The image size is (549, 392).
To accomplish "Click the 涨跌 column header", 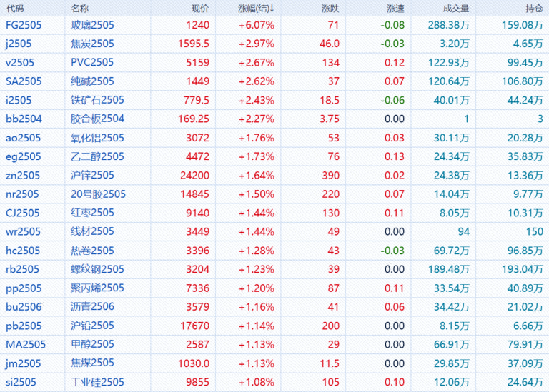I will (x=330, y=9).
